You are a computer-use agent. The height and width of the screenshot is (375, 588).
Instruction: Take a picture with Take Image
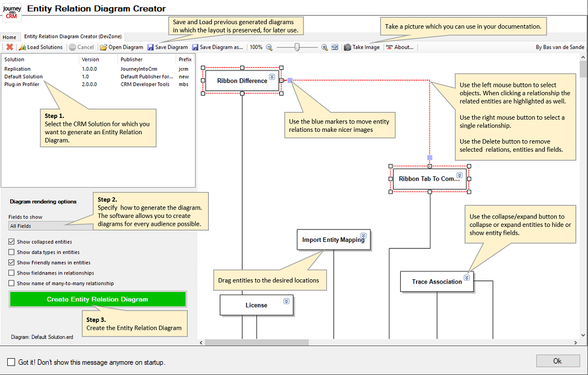(x=362, y=47)
